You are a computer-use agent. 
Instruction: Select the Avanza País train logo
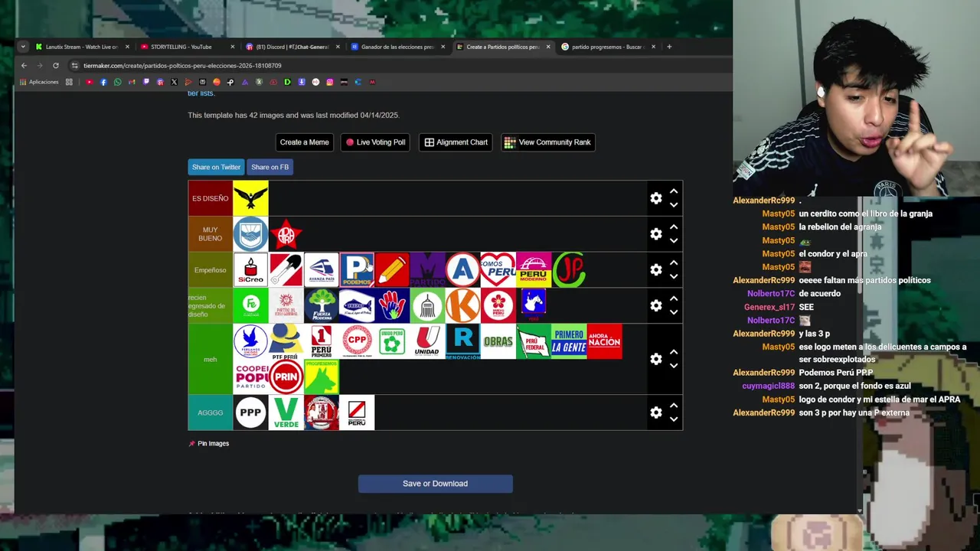322,269
